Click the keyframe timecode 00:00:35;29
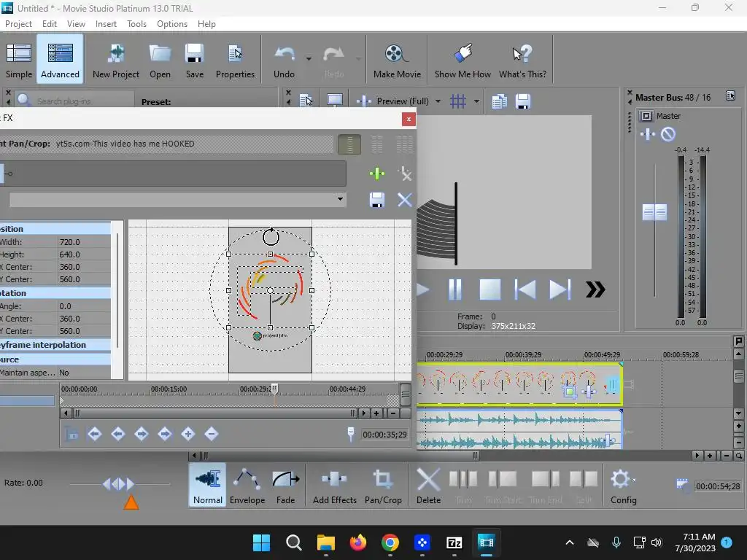The image size is (747, 560). [384, 435]
